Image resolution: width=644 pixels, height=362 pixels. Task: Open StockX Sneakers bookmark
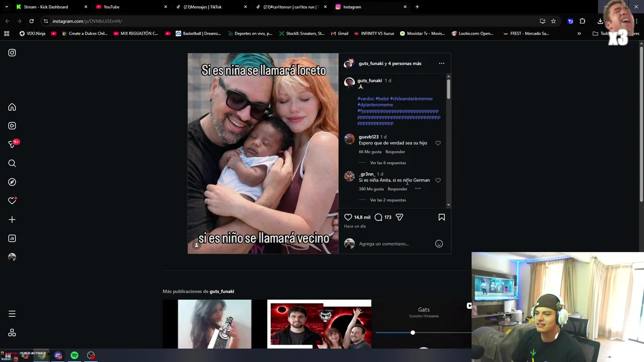tap(301, 34)
